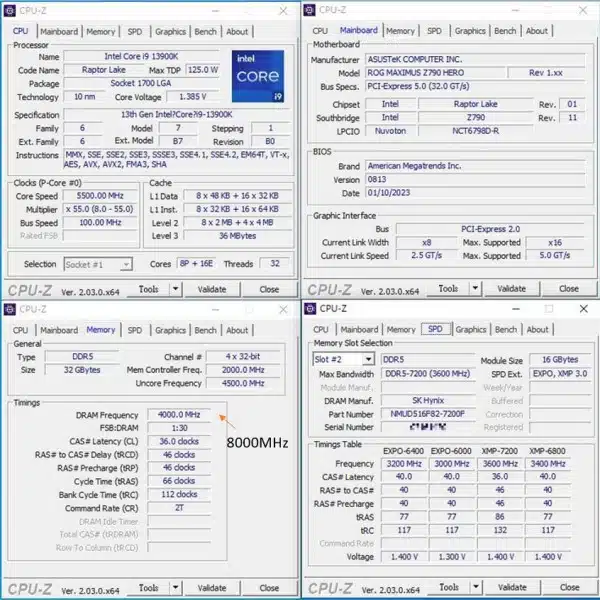Click the DDR5-7200 (3600 MHz) max bandwidth field

[x=428, y=373]
